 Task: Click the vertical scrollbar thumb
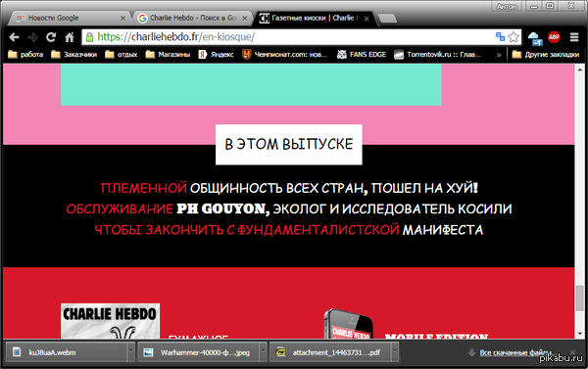pos(580,298)
